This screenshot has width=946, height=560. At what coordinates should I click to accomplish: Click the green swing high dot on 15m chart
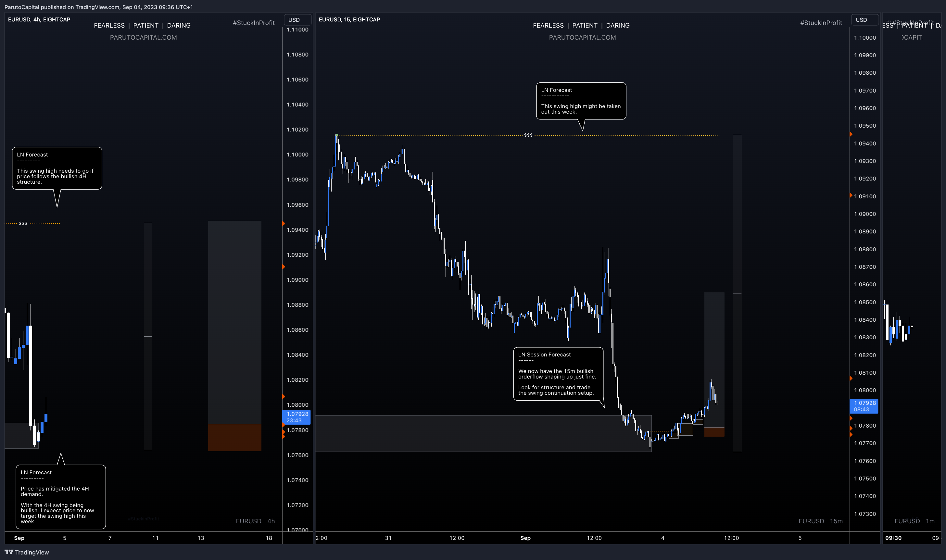coord(337,135)
